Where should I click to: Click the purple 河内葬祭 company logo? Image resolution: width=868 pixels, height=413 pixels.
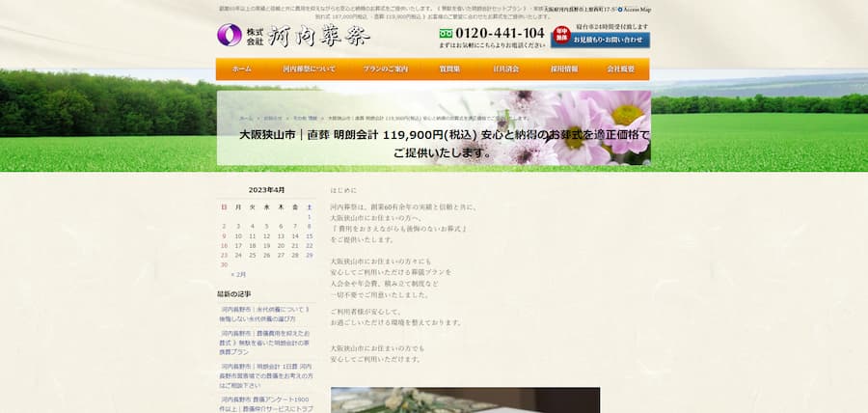[x=230, y=35]
